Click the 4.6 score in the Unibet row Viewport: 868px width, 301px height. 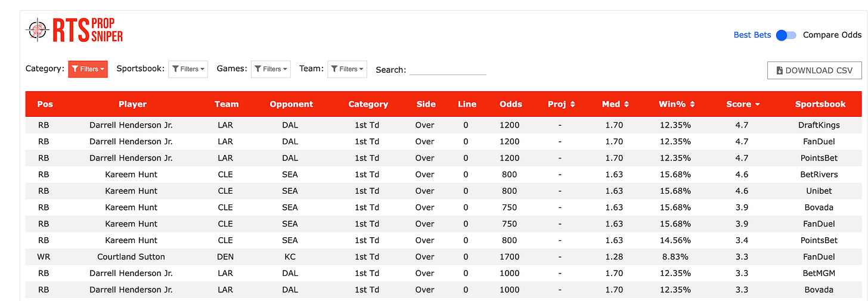[742, 191]
